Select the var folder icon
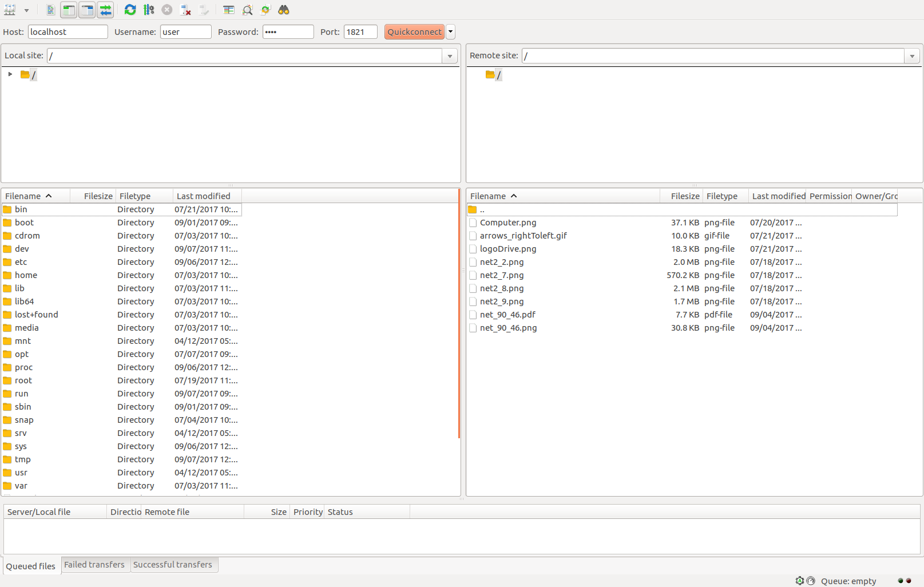This screenshot has width=924, height=587. click(x=7, y=486)
